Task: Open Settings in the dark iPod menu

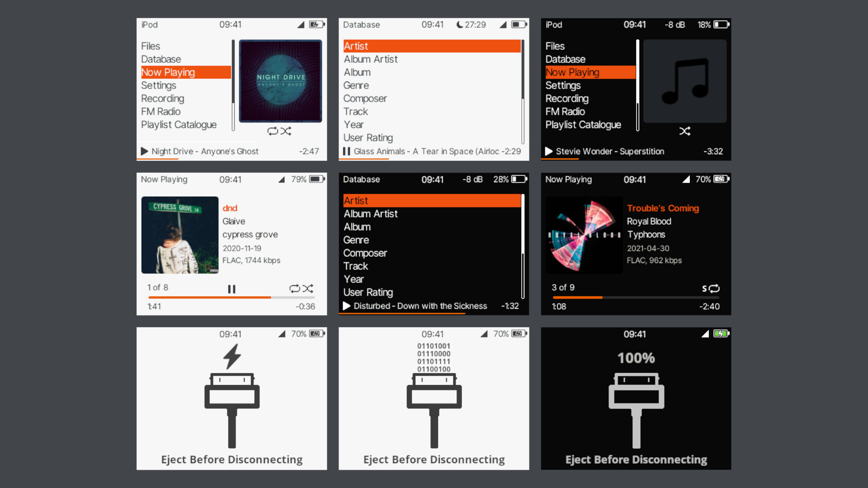Action: [x=563, y=85]
